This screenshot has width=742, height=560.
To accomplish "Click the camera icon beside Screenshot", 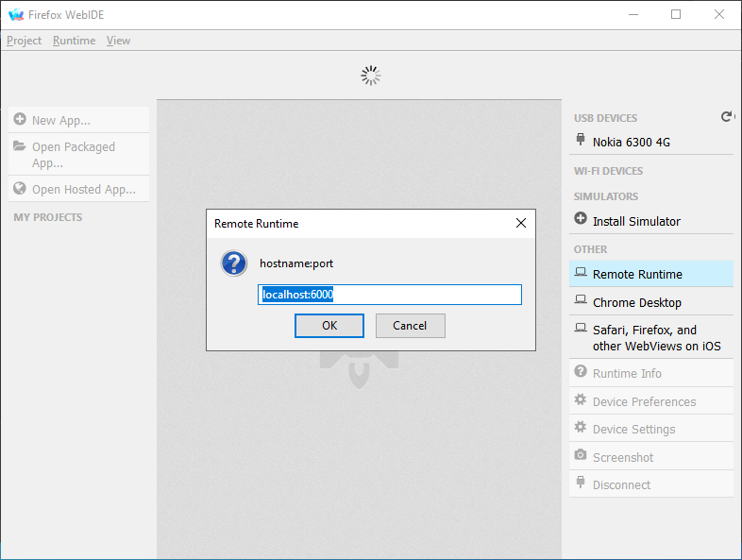I will pyautogui.click(x=581, y=455).
